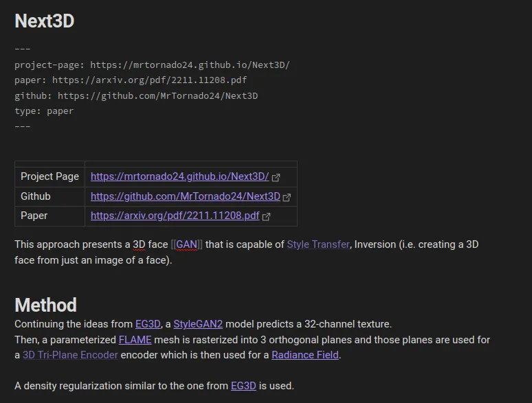Open the mrtornado24.github.io/Next3D link in the table
The height and width of the screenshot is (403, 532).
pos(179,176)
